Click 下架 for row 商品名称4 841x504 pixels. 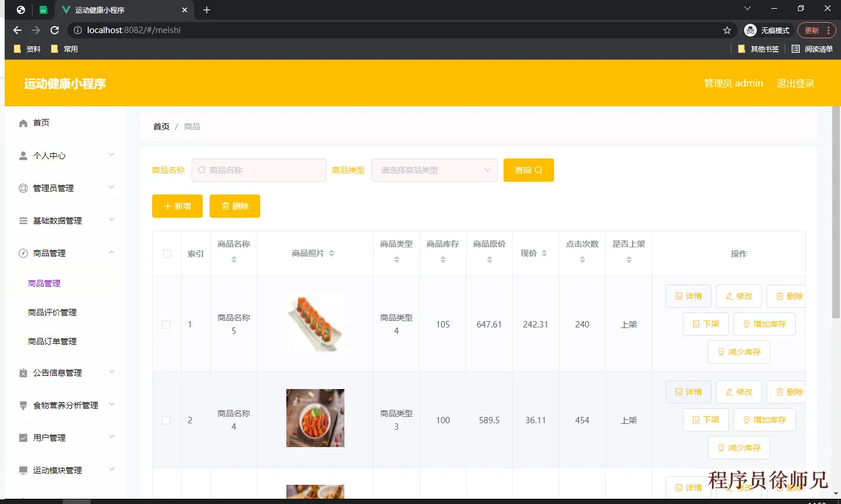(x=706, y=420)
